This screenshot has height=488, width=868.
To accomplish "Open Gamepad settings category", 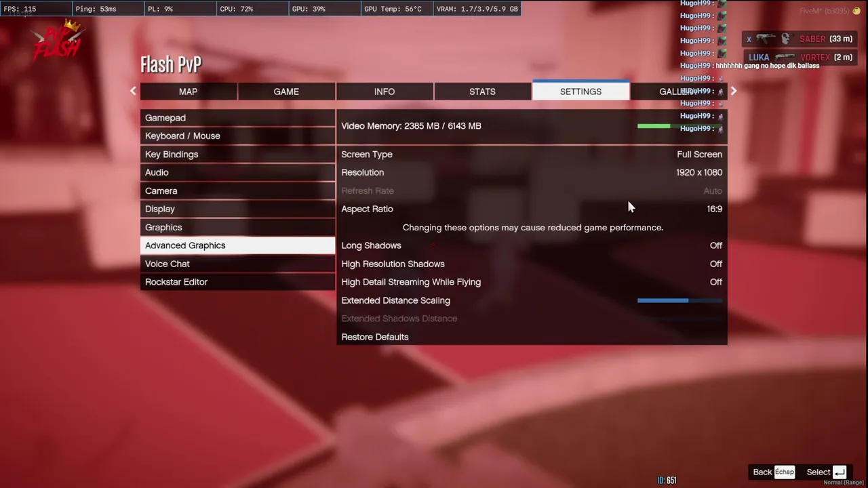I will tap(237, 118).
